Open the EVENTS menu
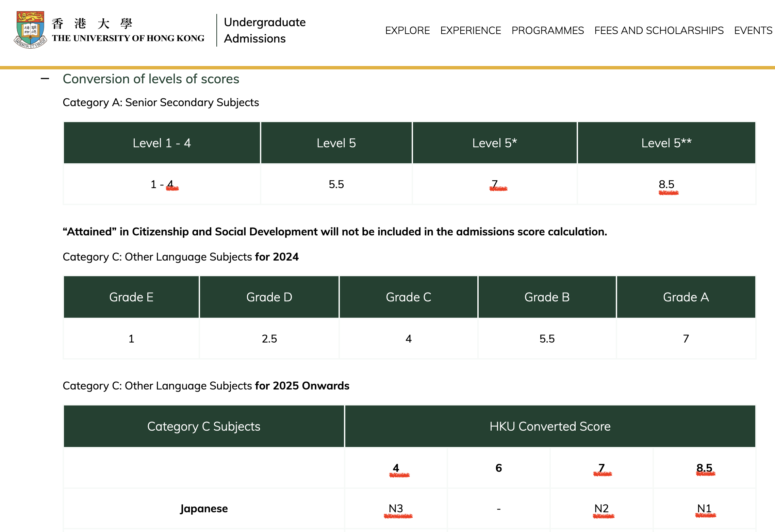 (753, 31)
